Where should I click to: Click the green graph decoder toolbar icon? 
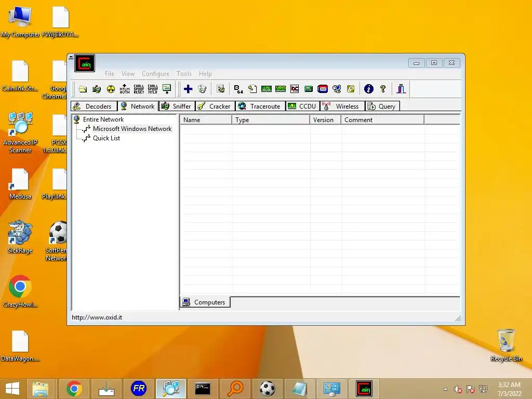[x=267, y=89]
